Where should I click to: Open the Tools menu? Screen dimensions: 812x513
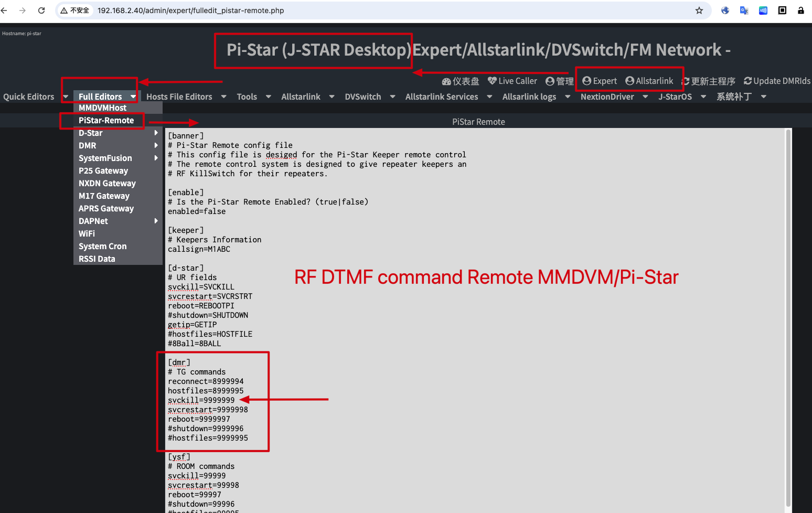pos(247,97)
